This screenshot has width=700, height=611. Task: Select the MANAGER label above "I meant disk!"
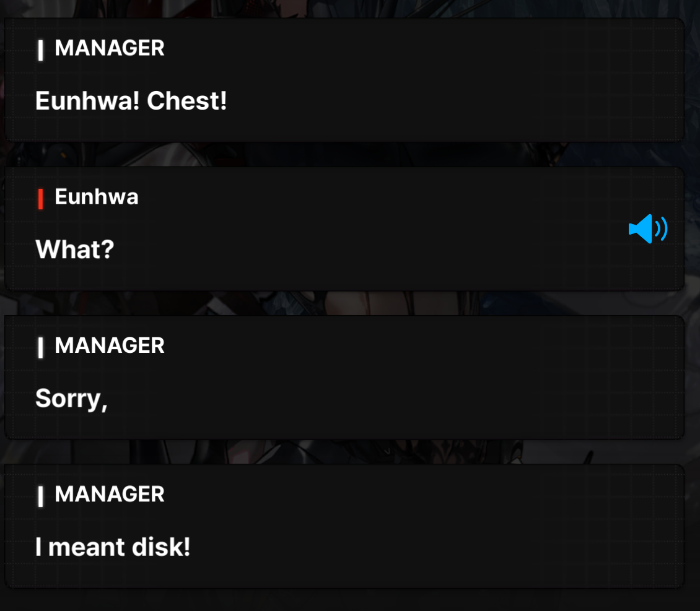[x=110, y=494]
